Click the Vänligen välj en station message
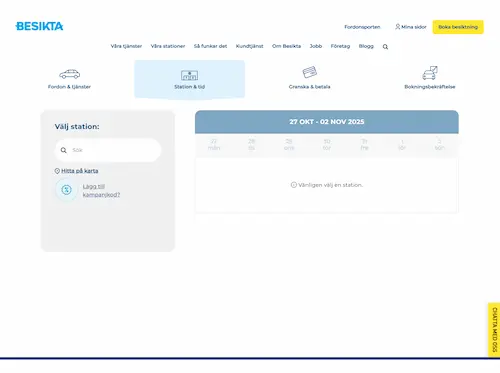The image size is (500, 373). (x=327, y=185)
